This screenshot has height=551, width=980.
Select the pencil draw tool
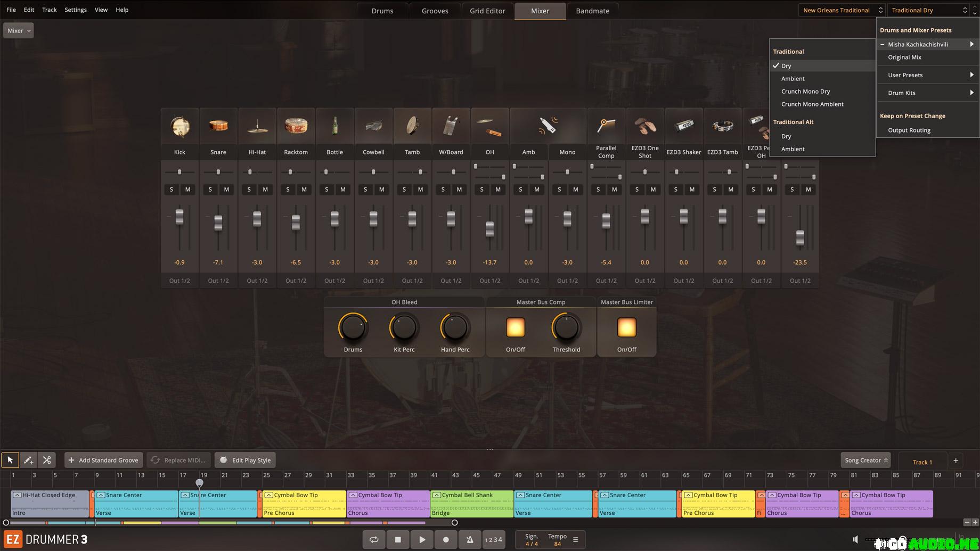click(x=28, y=460)
